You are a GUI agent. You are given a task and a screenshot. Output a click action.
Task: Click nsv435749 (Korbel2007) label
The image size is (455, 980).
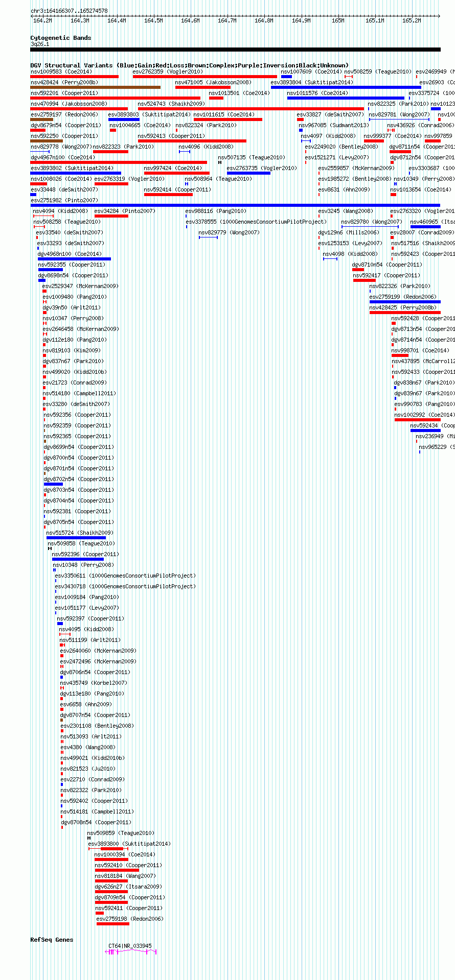(94, 683)
